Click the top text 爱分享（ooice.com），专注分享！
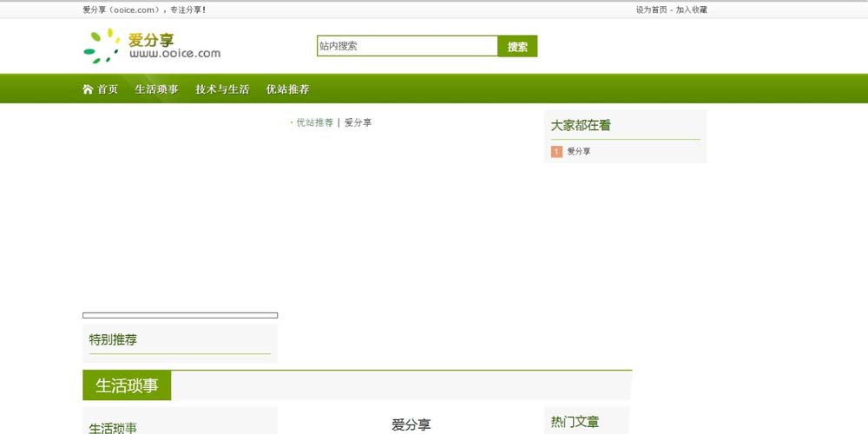This screenshot has width=868, height=434. pos(144,10)
